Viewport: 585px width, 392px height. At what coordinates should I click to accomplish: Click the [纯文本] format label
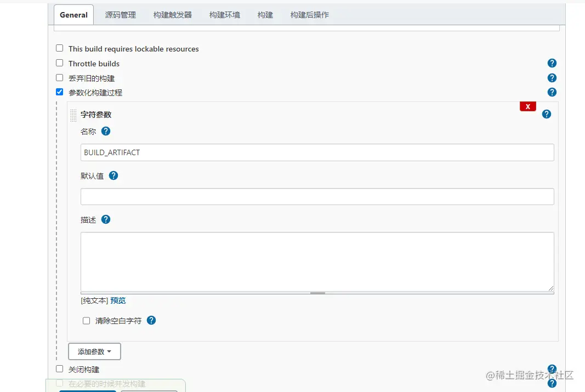tap(94, 300)
